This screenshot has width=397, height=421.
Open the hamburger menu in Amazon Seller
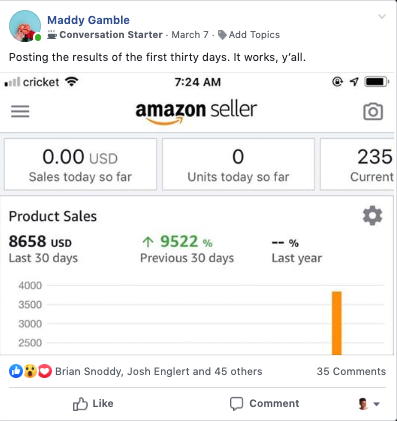point(20,111)
